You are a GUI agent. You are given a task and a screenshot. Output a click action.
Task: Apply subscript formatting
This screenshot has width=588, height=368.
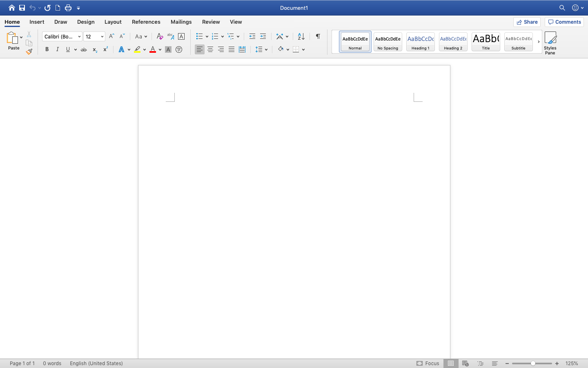94,49
